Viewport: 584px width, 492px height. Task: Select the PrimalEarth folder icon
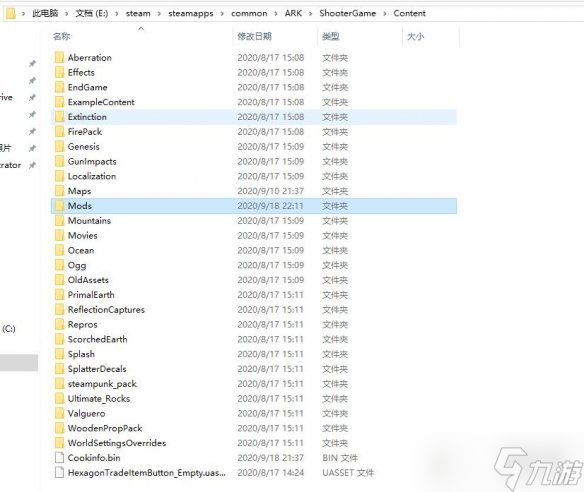59,295
